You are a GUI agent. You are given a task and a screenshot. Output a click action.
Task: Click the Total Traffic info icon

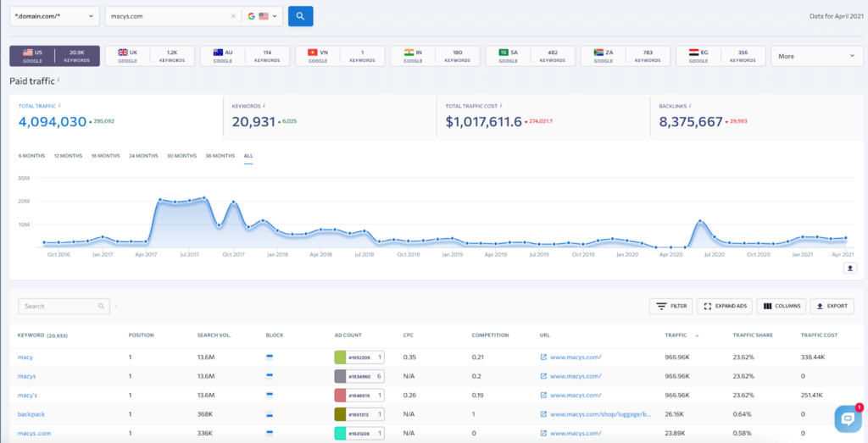click(60, 104)
